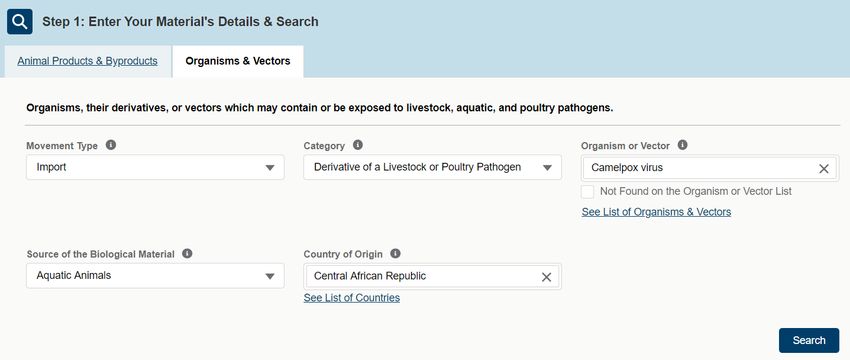The image size is (850, 360).
Task: Click the Search button
Action: tap(809, 340)
